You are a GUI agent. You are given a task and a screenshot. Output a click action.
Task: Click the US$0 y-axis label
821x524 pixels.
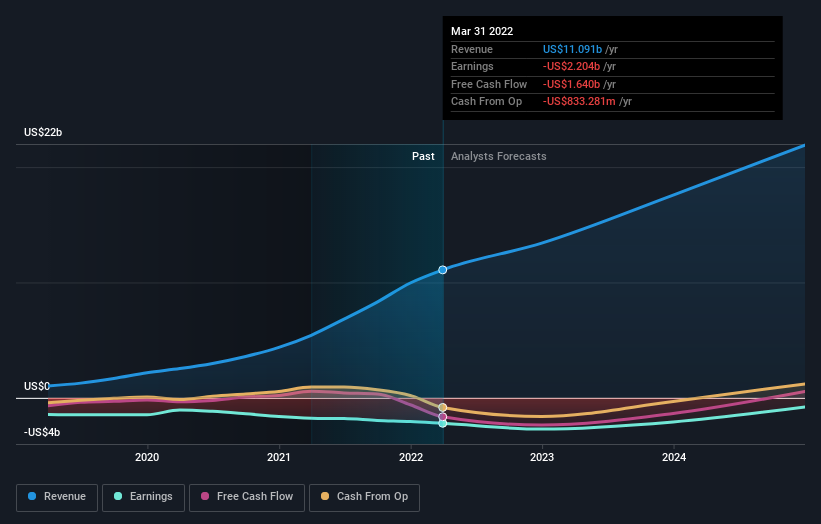coord(37,386)
